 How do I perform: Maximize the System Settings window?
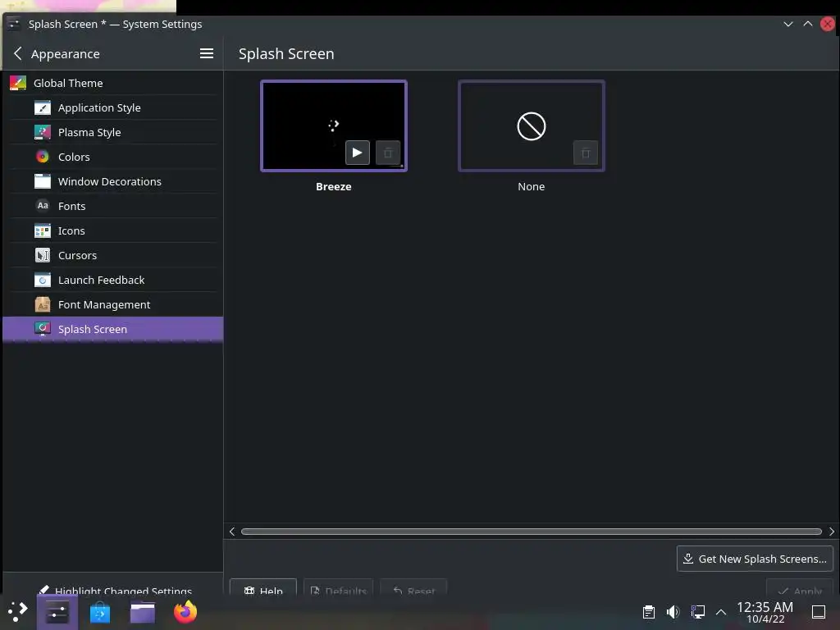pyautogui.click(x=808, y=24)
